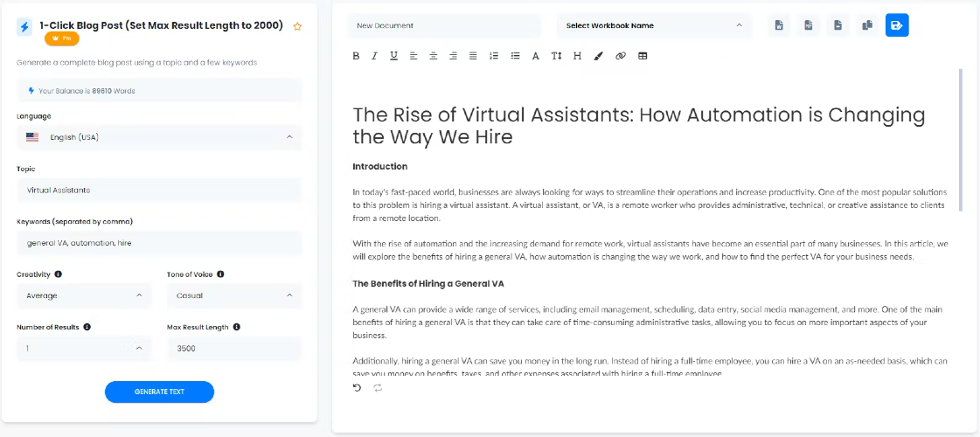The width and height of the screenshot is (980, 437).
Task: Align text right in editor
Action: point(453,56)
